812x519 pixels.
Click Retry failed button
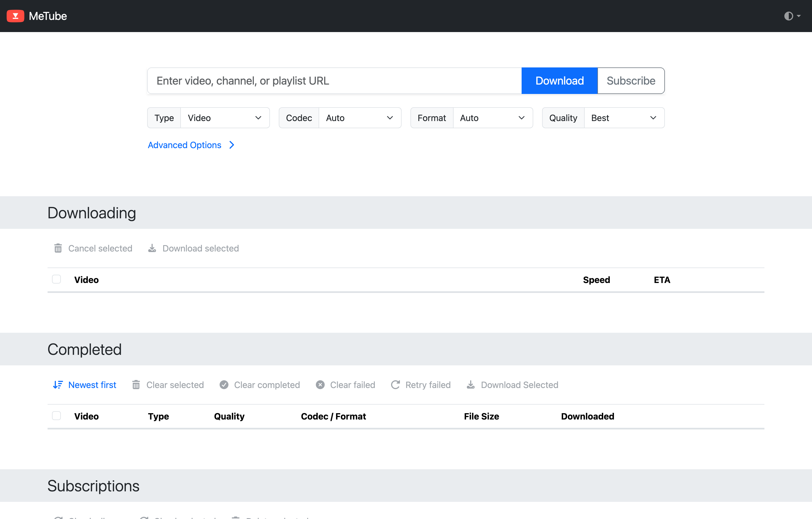(421, 385)
